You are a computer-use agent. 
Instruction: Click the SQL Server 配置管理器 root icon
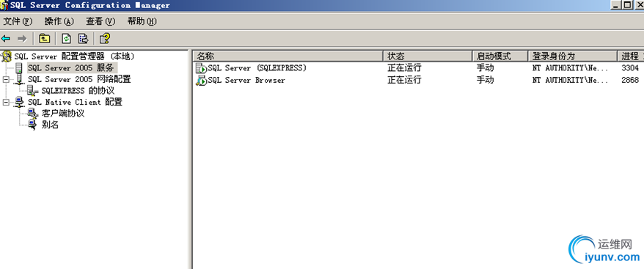[x=7, y=56]
